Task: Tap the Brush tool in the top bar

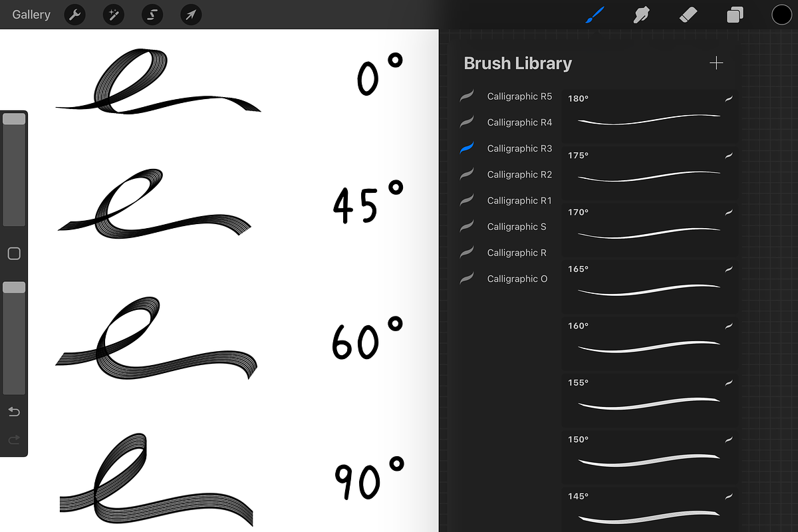Action: click(594, 15)
